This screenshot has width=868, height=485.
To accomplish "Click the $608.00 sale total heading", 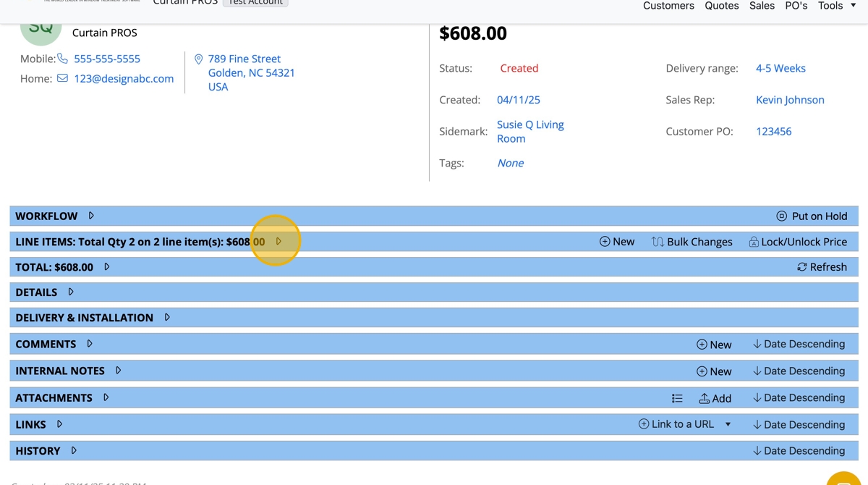I will [473, 33].
